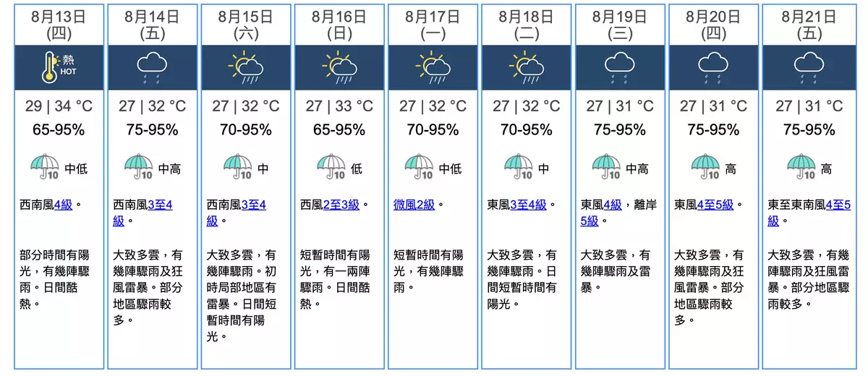The image size is (868, 376).
Task: Open the 4至5級 wind link for 8月20日
Action: 716,205
